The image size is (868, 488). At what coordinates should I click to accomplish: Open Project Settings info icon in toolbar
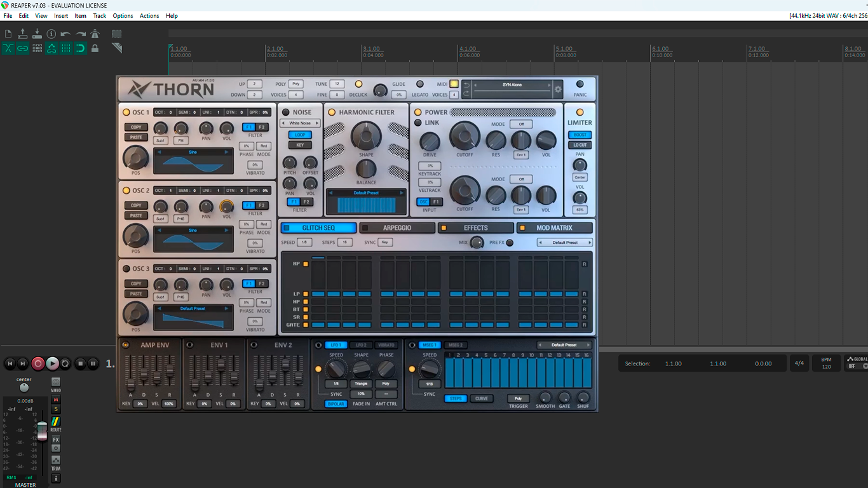[51, 34]
